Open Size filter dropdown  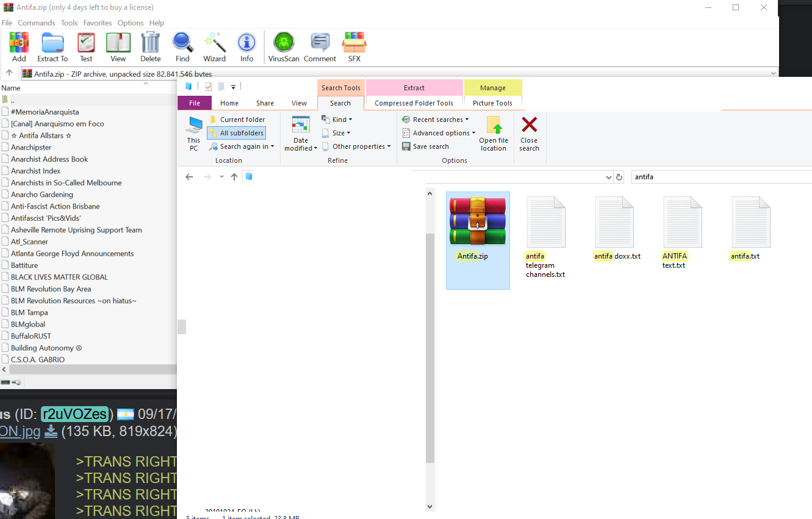tap(336, 133)
